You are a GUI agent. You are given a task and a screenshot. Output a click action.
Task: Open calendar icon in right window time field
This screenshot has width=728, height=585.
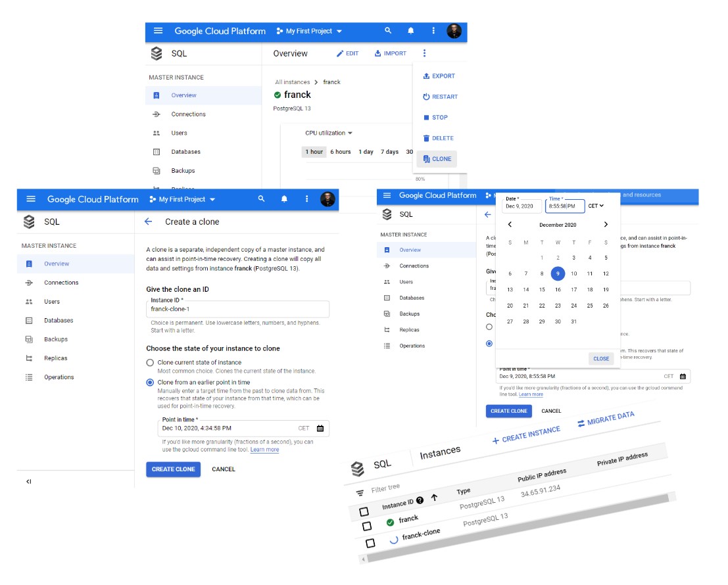683,376
